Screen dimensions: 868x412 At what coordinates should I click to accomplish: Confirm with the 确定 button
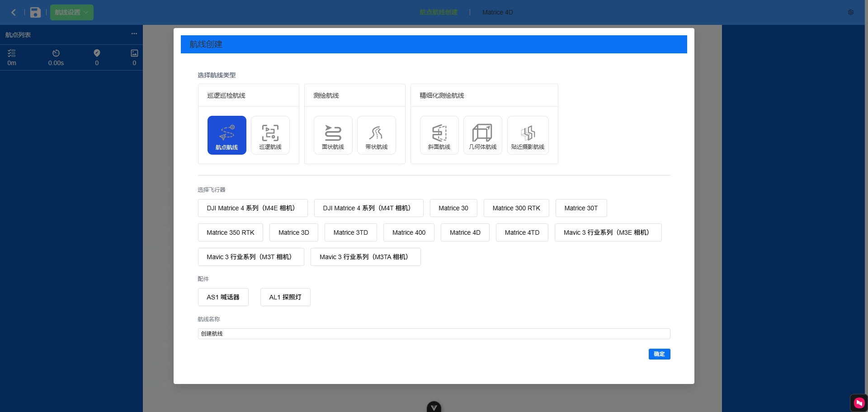(659, 354)
